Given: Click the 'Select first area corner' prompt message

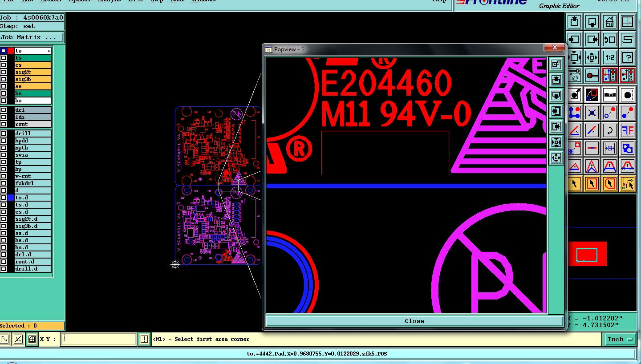Looking at the screenshot, I should 201,339.
